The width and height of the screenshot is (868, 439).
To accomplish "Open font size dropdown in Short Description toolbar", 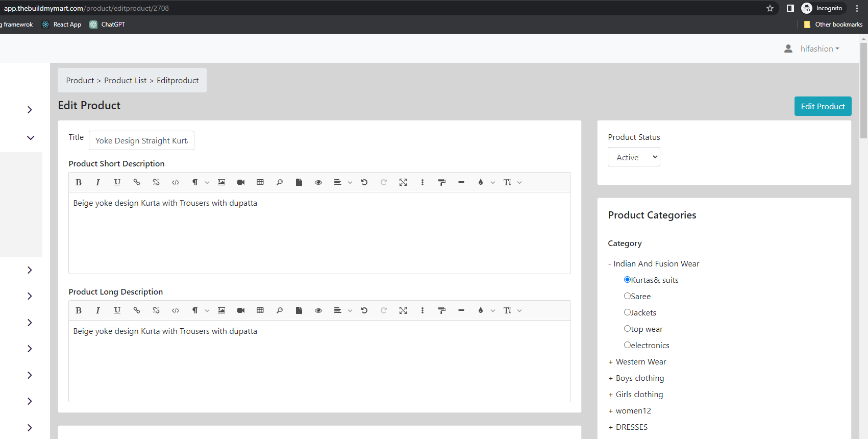I will pyautogui.click(x=512, y=182).
